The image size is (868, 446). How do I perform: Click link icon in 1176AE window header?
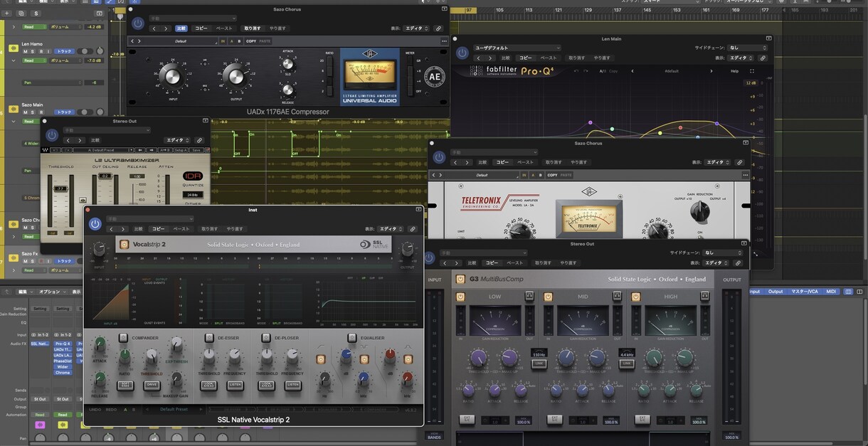tap(438, 28)
